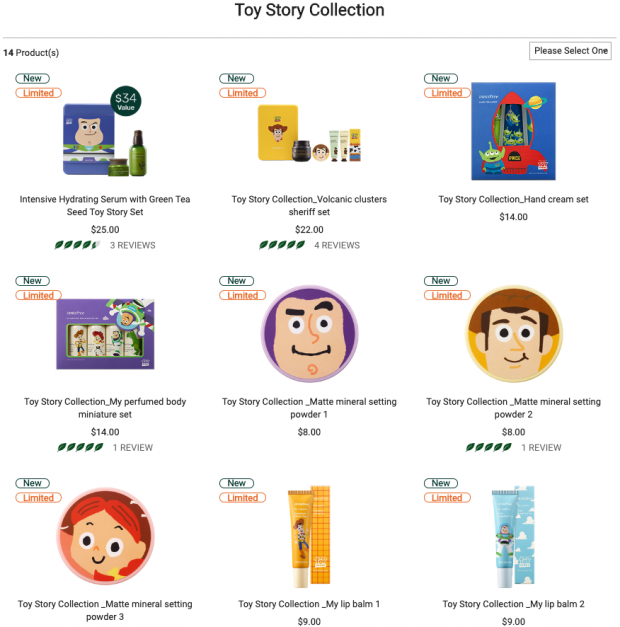Click the Jessie setting powder 3 image
Viewport: 620px width, 627px height.
click(x=105, y=536)
